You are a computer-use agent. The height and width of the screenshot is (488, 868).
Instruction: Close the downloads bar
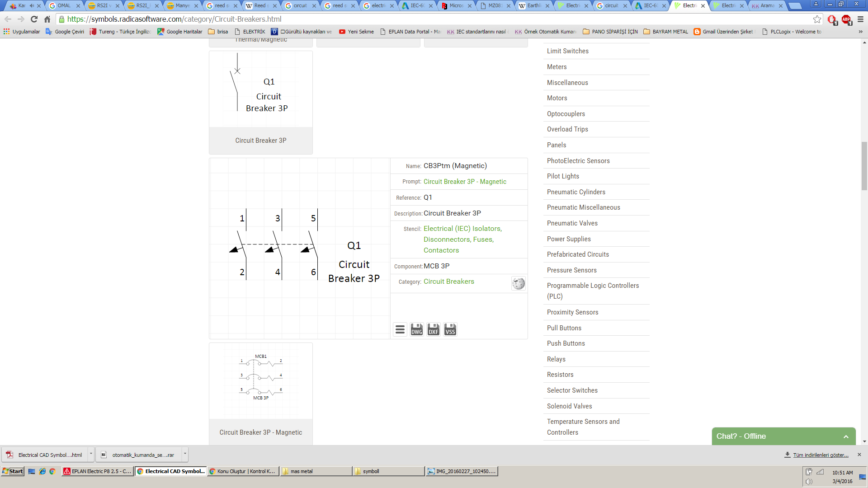click(x=859, y=455)
